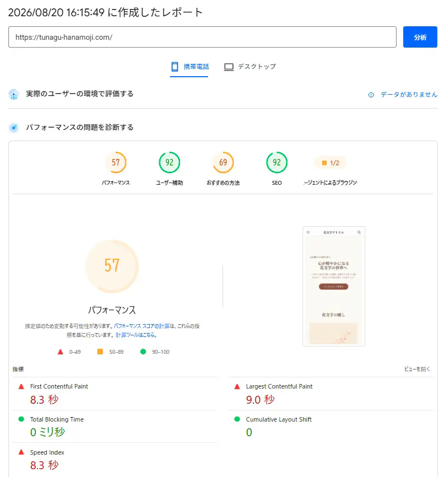Click the パフォーマンスの問題を診断する icon
This screenshot has width=448, height=477.
13,128
